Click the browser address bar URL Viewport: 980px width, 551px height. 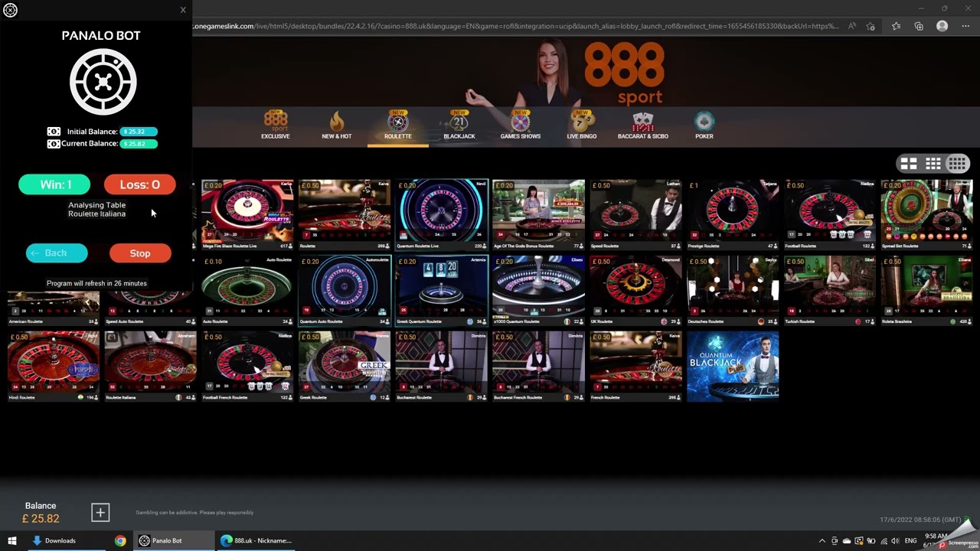click(x=517, y=26)
